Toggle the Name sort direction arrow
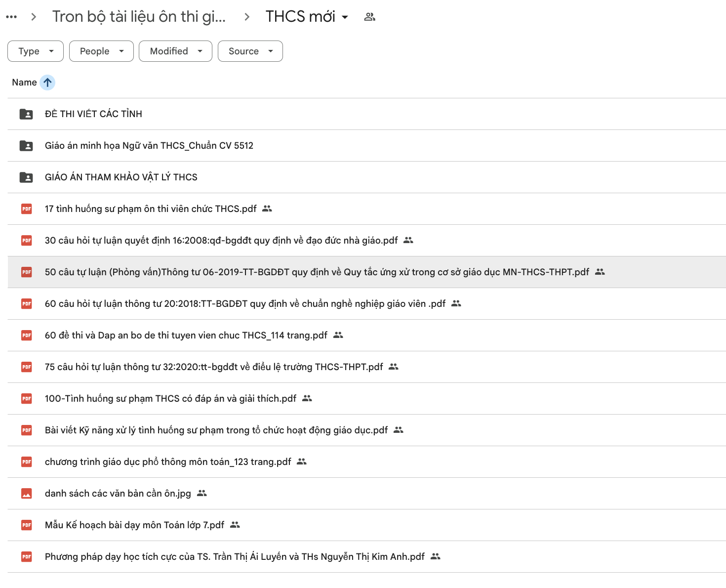The height and width of the screenshot is (588, 726). (47, 83)
